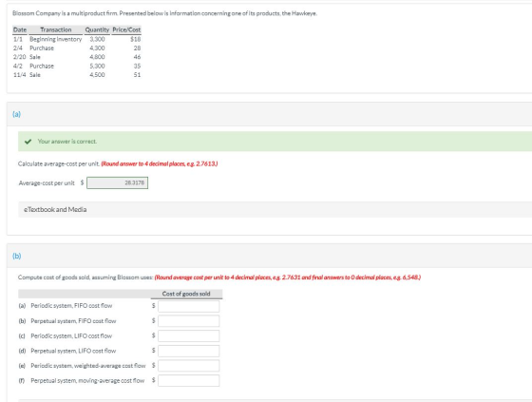Image resolution: width=532 pixels, height=402 pixels.
Task: Click the quantity value 3,300
Action: click(x=97, y=39)
